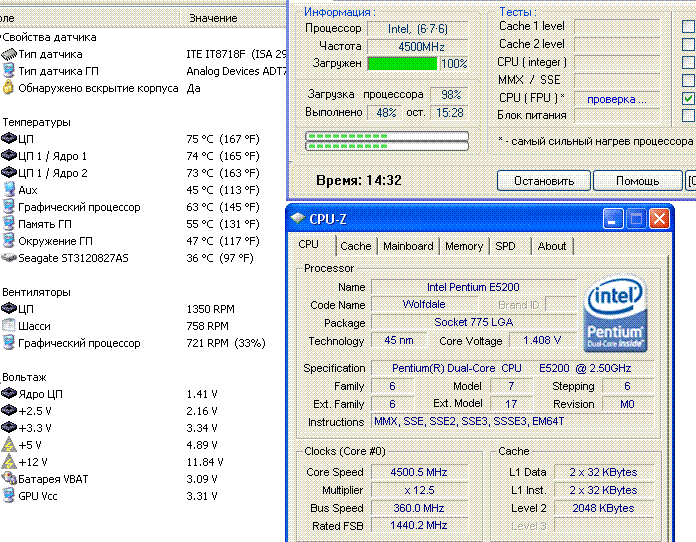Viewport: 696px width, 542px height.
Task: Click the fan icon beside ЦП 1350 RPM
Action: click(8, 309)
